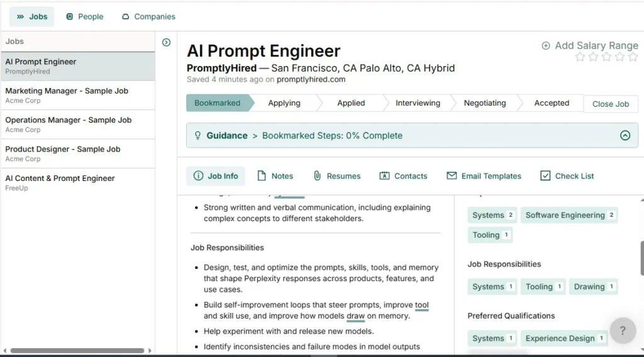Set status to Interviewing
644x357 pixels.
[418, 103]
